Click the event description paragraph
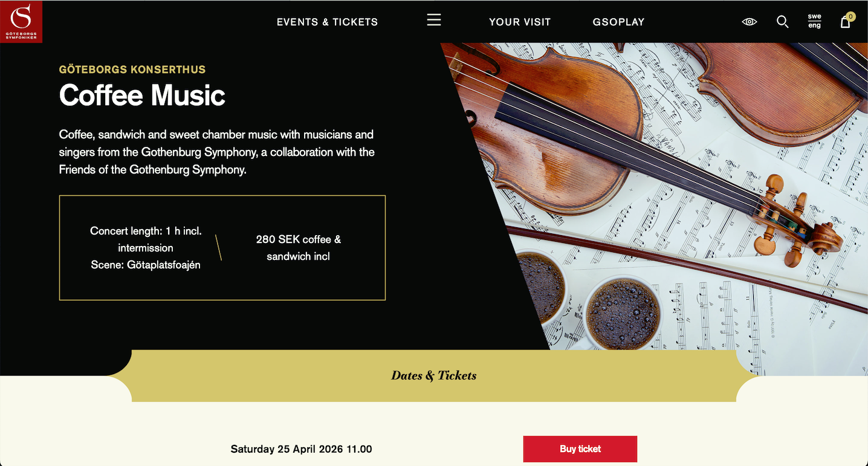This screenshot has height=466, width=868. [216, 152]
